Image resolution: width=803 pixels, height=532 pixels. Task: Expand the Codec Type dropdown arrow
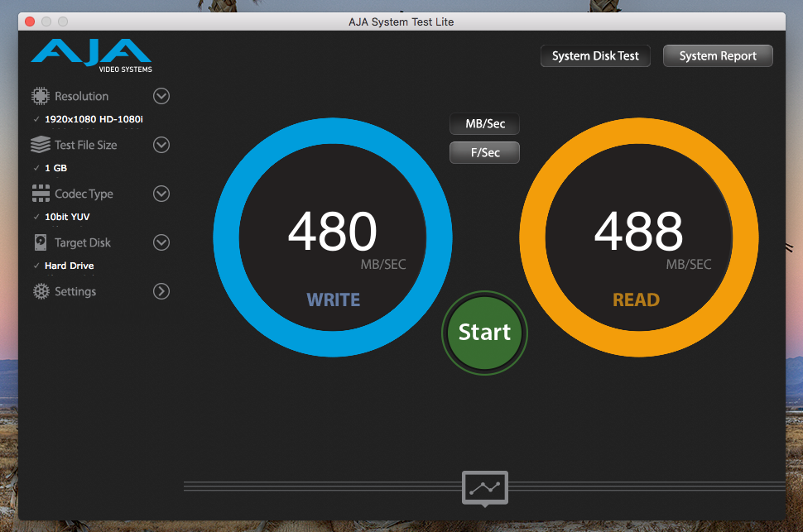pyautogui.click(x=161, y=194)
